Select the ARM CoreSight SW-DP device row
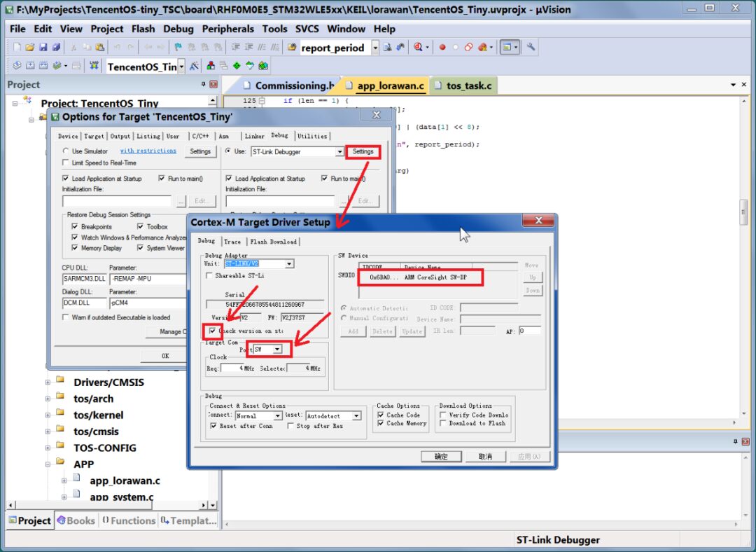This screenshot has width=756, height=552. [419, 277]
